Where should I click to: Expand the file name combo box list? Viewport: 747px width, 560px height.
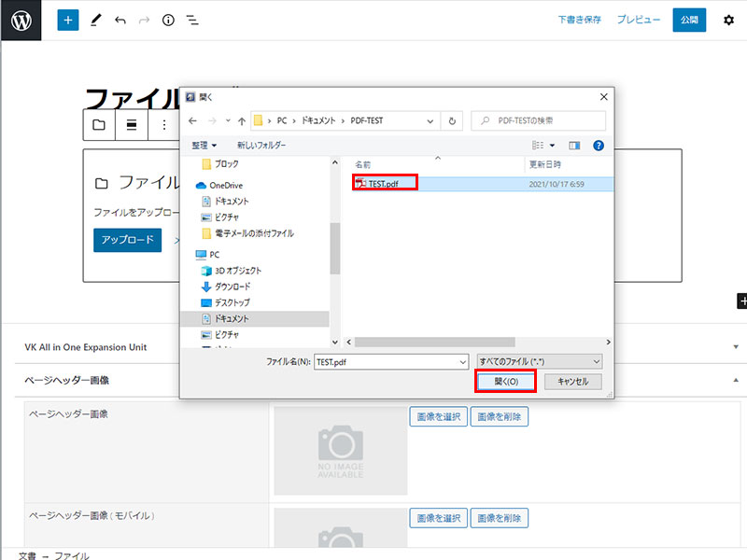[462, 361]
